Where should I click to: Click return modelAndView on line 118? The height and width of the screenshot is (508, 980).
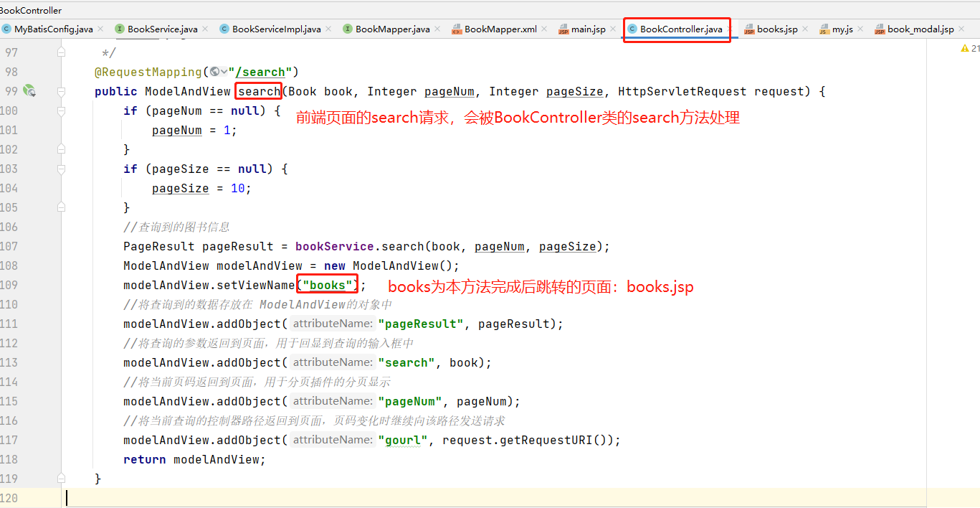(194, 459)
